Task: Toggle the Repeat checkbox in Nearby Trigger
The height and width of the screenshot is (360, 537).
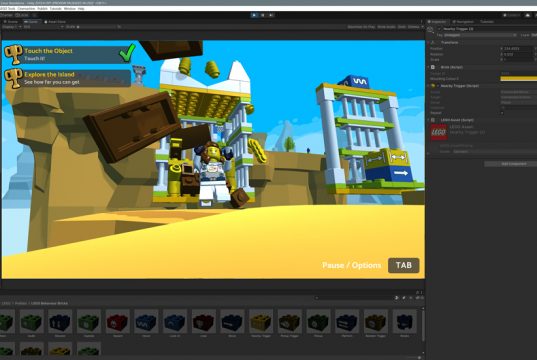Action: [x=502, y=113]
